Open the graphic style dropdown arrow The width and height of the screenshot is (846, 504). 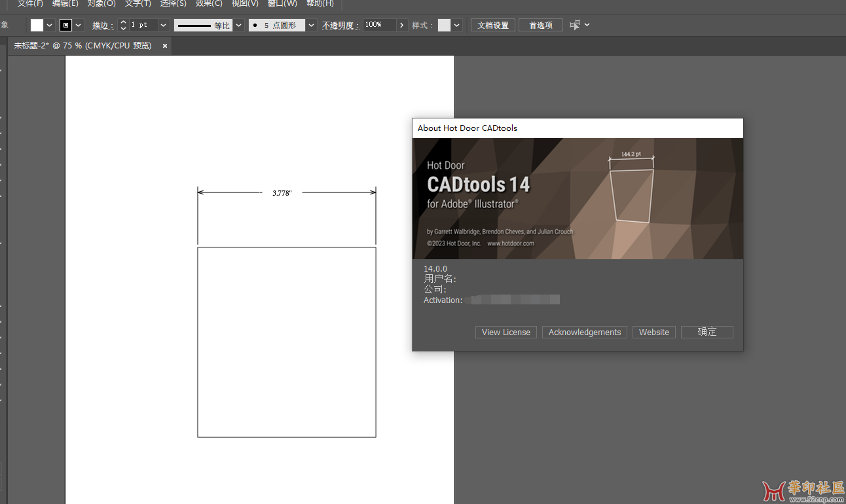coord(457,25)
